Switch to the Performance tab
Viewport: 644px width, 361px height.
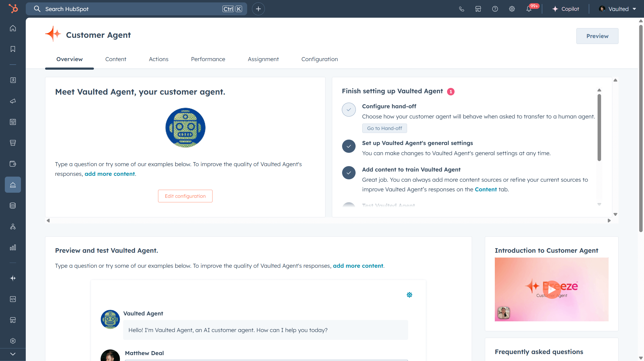208,59
